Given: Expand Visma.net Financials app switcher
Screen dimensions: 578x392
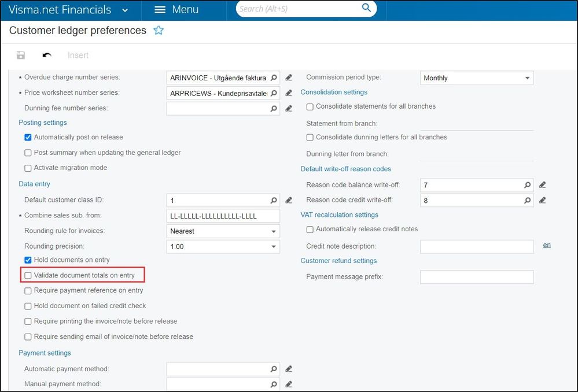Looking at the screenshot, I should pyautogui.click(x=125, y=10).
